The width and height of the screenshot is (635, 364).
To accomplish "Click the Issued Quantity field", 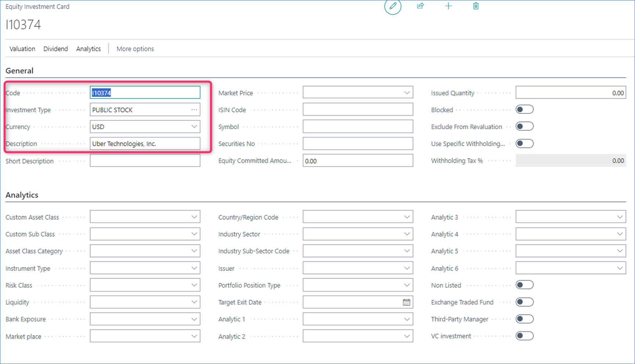I will [571, 93].
